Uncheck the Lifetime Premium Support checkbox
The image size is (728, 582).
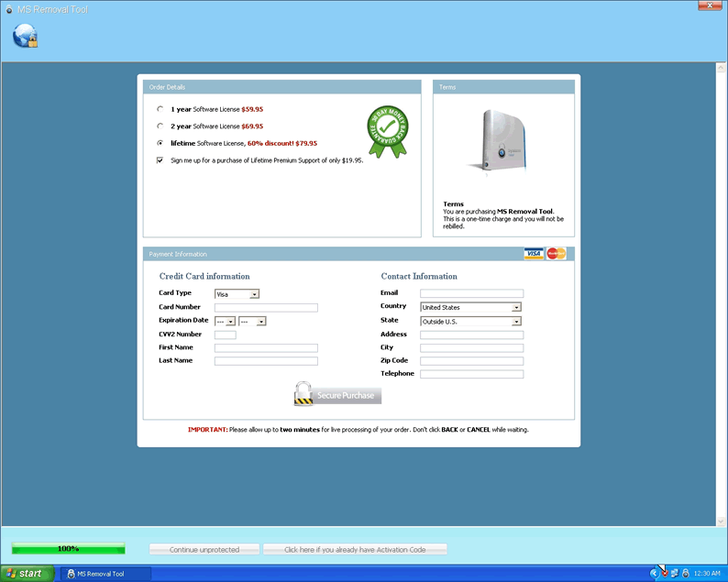(x=160, y=160)
